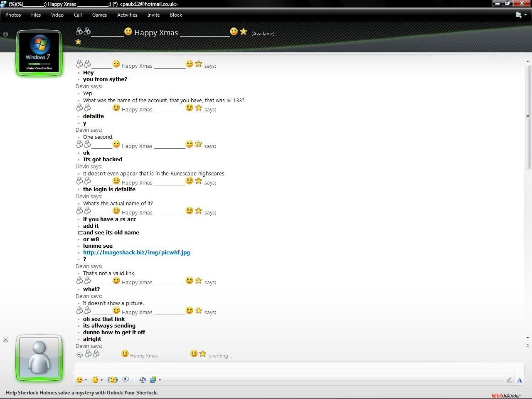Click the voice clip icon
This screenshot has width=532, height=399.
[x=126, y=379]
